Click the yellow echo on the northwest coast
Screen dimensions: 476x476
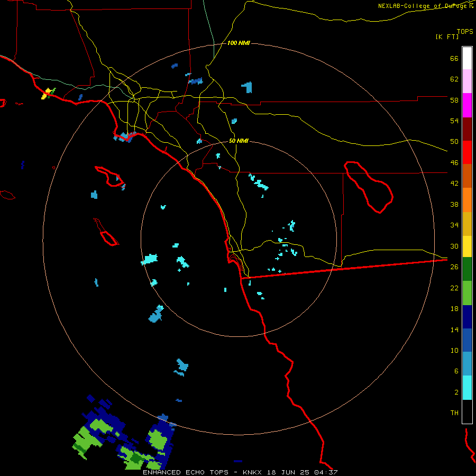pyautogui.click(x=46, y=94)
